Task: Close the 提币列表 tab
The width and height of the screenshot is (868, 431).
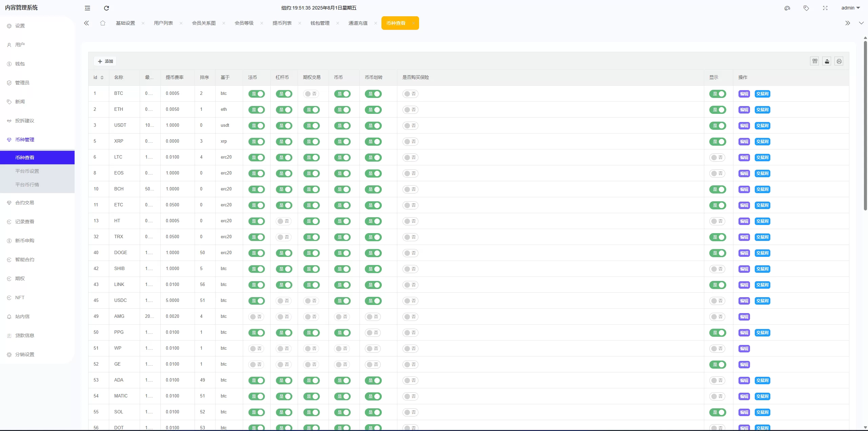Action: coord(300,23)
